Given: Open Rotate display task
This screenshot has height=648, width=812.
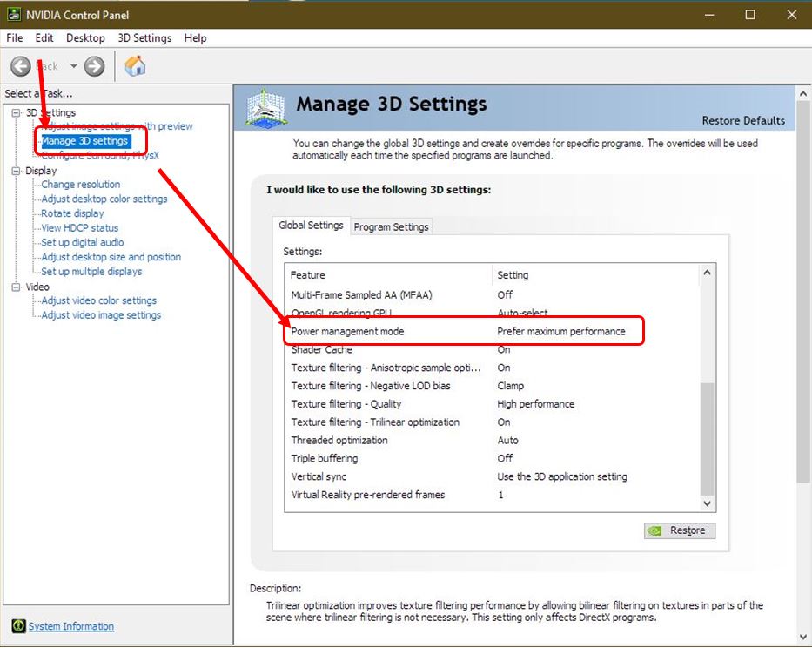Looking at the screenshot, I should (72, 213).
